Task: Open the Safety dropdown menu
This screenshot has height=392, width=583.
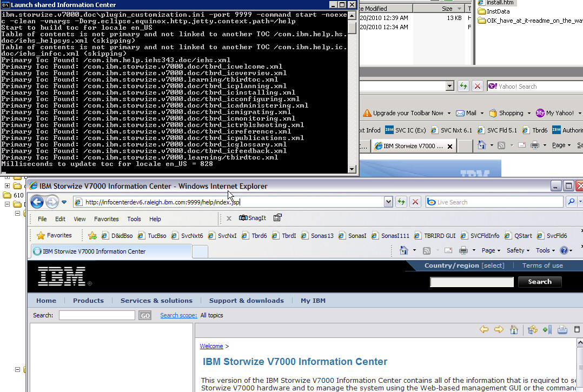Action: [x=518, y=250]
